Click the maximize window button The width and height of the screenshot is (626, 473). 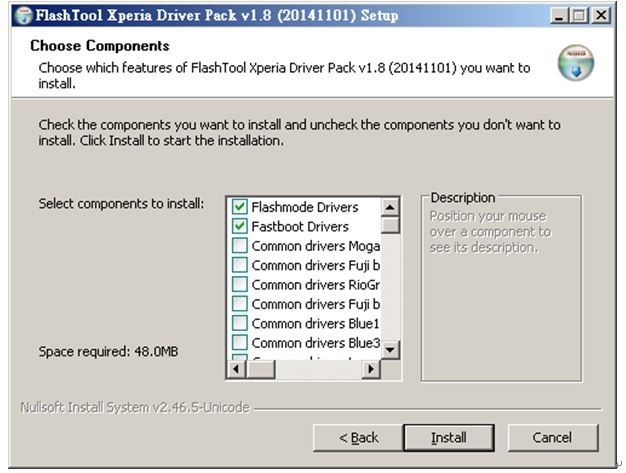coord(579,16)
